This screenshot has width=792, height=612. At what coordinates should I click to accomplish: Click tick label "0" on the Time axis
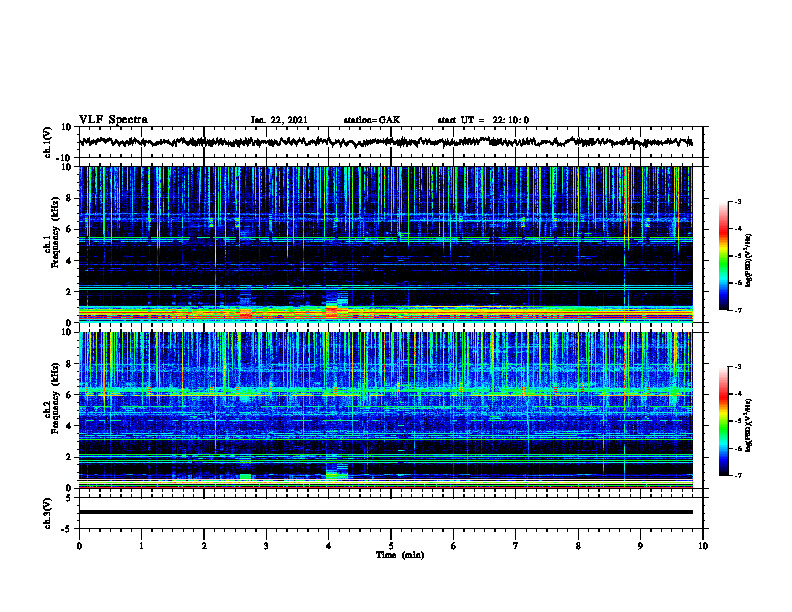(x=79, y=546)
